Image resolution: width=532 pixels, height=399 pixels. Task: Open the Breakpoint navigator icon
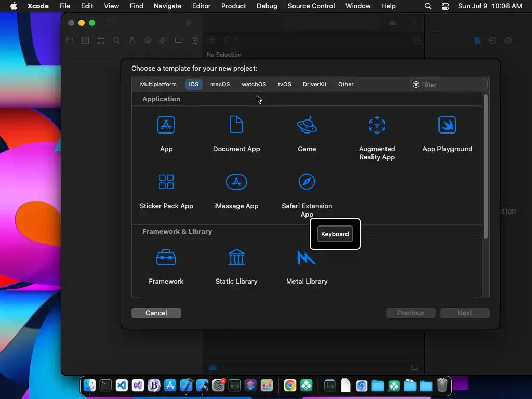[179, 41]
